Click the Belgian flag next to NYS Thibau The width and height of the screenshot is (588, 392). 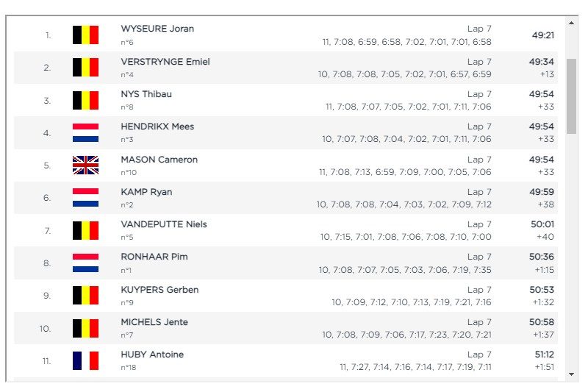pos(85,100)
